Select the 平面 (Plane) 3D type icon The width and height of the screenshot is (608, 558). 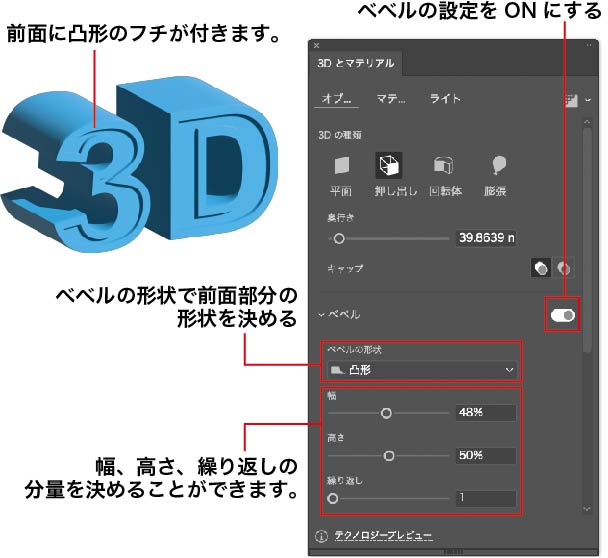point(341,166)
